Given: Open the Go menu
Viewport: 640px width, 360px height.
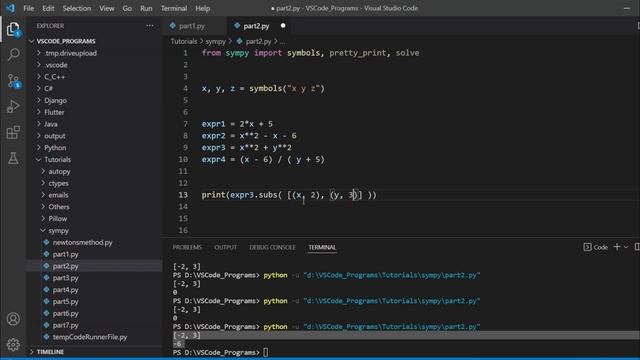Looking at the screenshot, I should 127,8.
